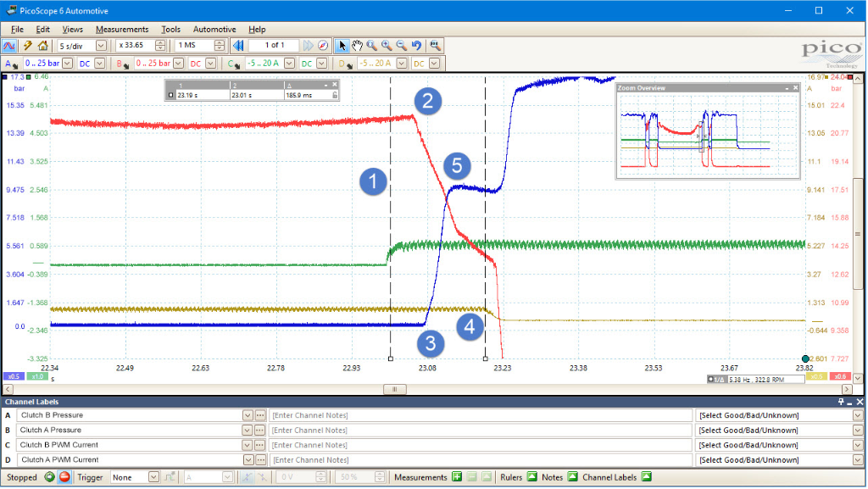This screenshot has width=868, height=489.
Task: Select the hand pan tool
Action: tap(357, 46)
